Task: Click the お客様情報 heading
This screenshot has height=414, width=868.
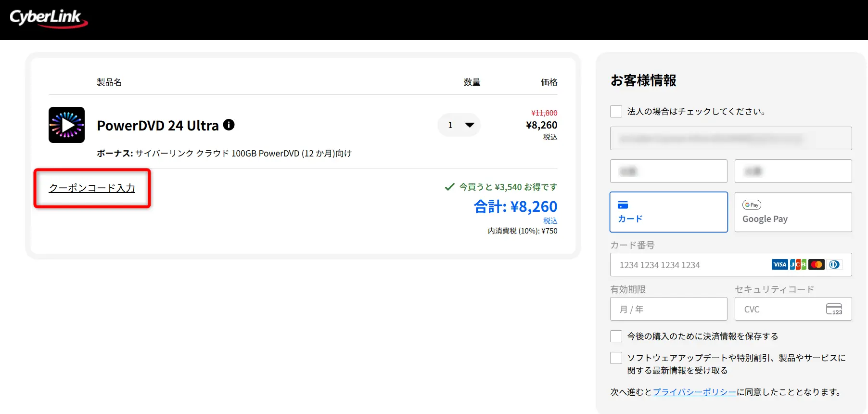Action: [x=643, y=80]
